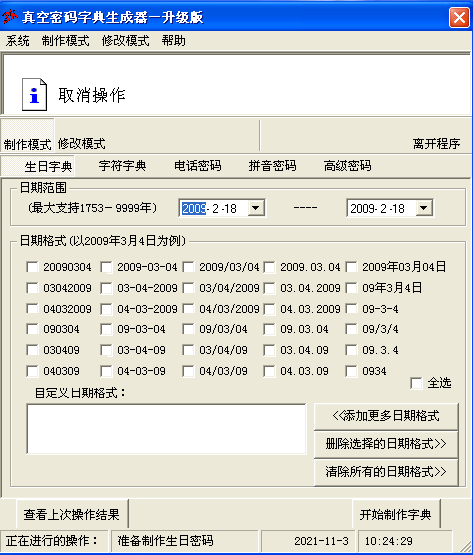Viewport: 473px width, 555px height.
Task: Check the 04-03-09 date format
Action: (106, 371)
